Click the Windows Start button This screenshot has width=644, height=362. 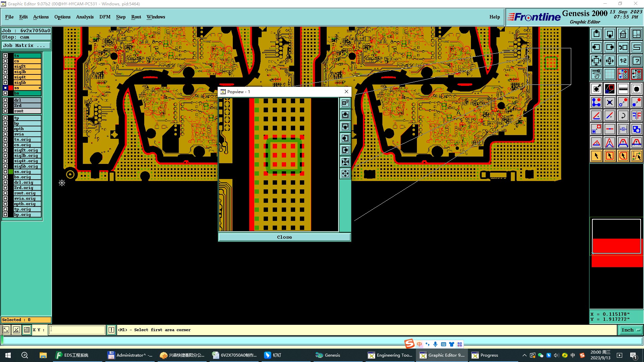coord(8,355)
